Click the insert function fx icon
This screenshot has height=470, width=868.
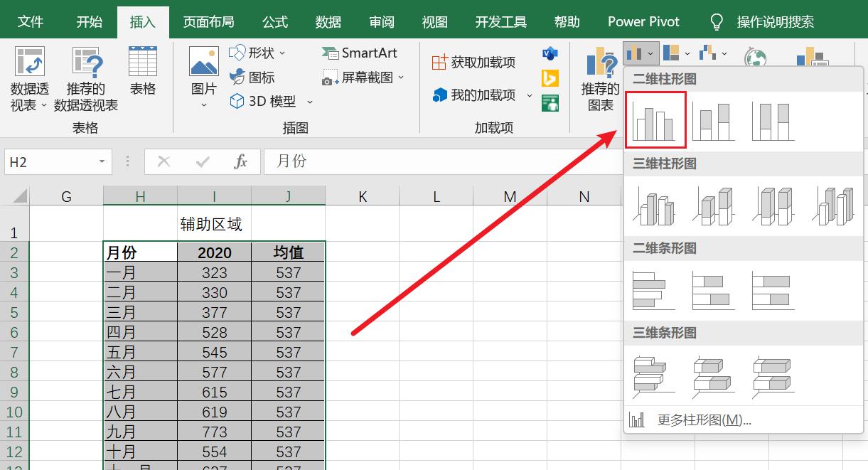241,162
